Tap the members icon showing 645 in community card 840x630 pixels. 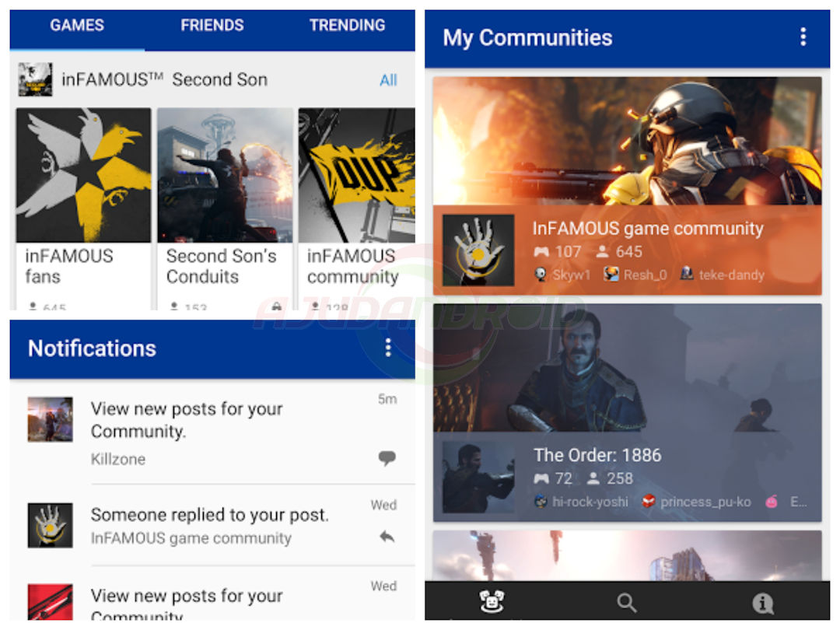(x=603, y=251)
